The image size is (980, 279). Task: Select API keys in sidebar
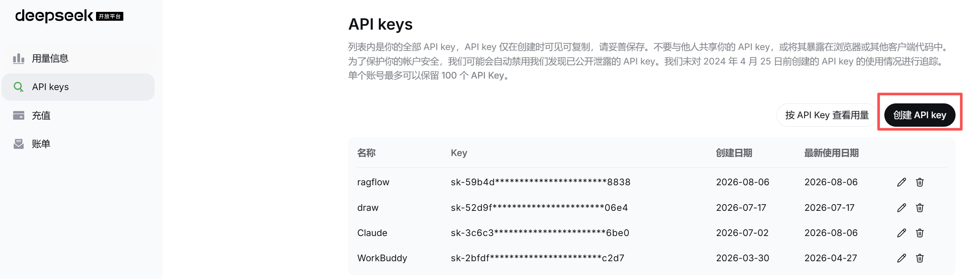(x=78, y=87)
